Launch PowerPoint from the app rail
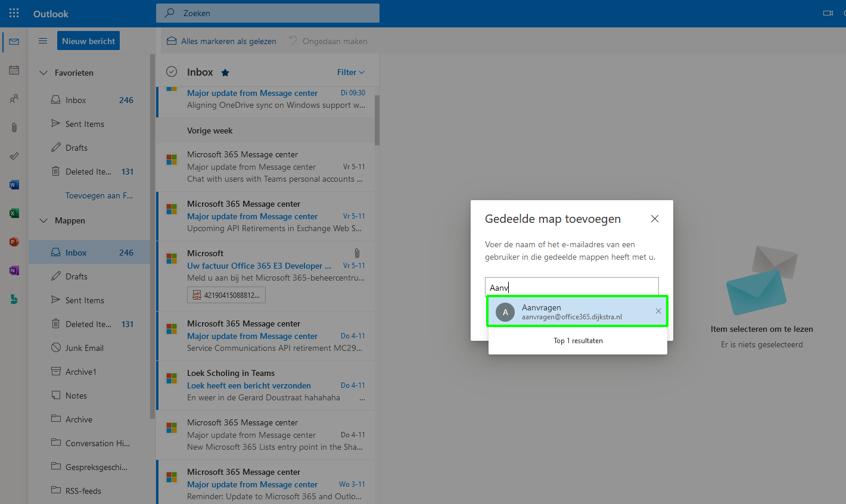Screen dimensions: 846x504 point(14,242)
